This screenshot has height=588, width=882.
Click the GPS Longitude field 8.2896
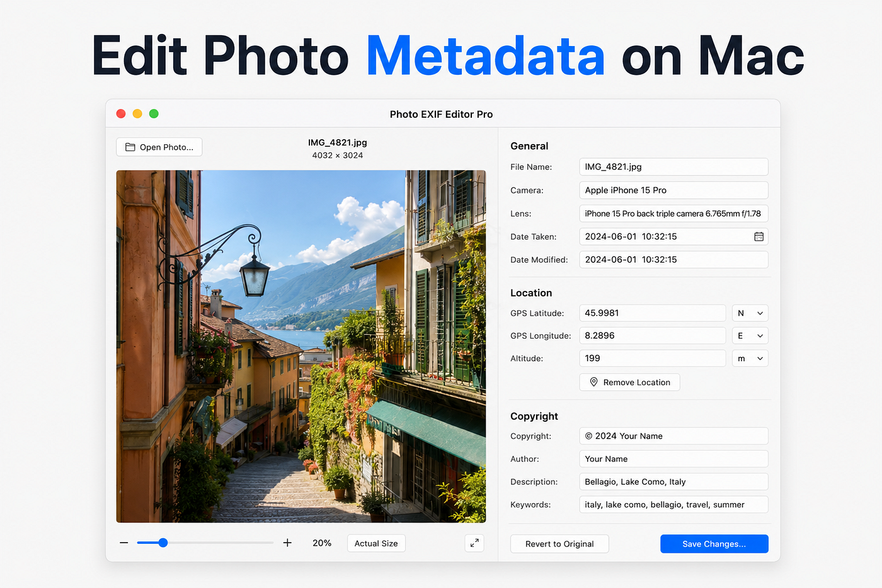click(x=653, y=336)
